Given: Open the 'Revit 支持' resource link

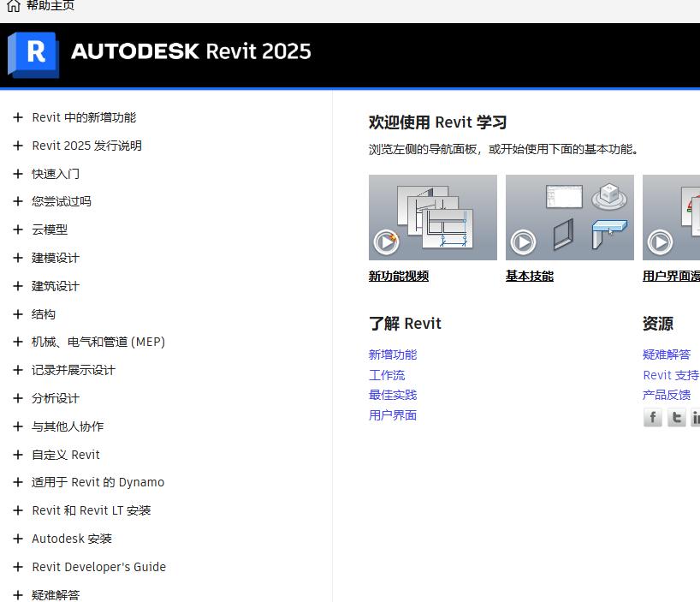Looking at the screenshot, I should click(671, 375).
